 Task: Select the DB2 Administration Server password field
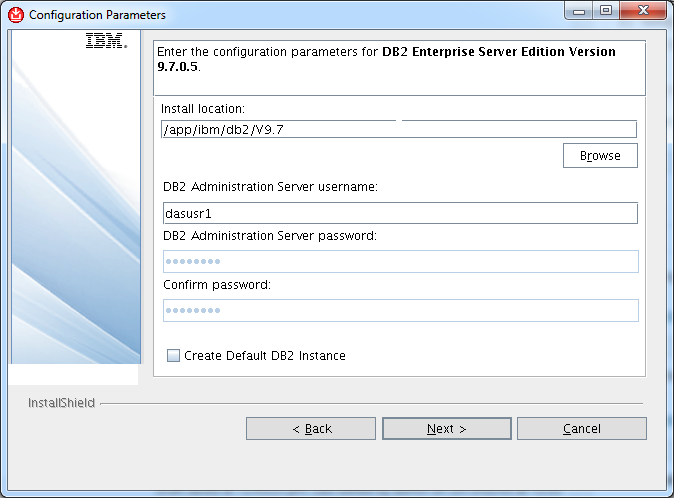coord(401,261)
